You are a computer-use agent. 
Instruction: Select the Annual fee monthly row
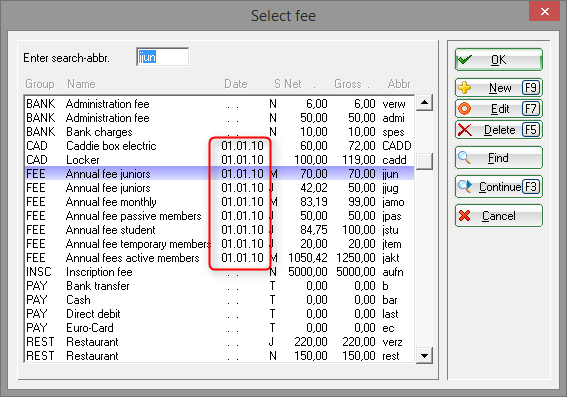coord(219,202)
